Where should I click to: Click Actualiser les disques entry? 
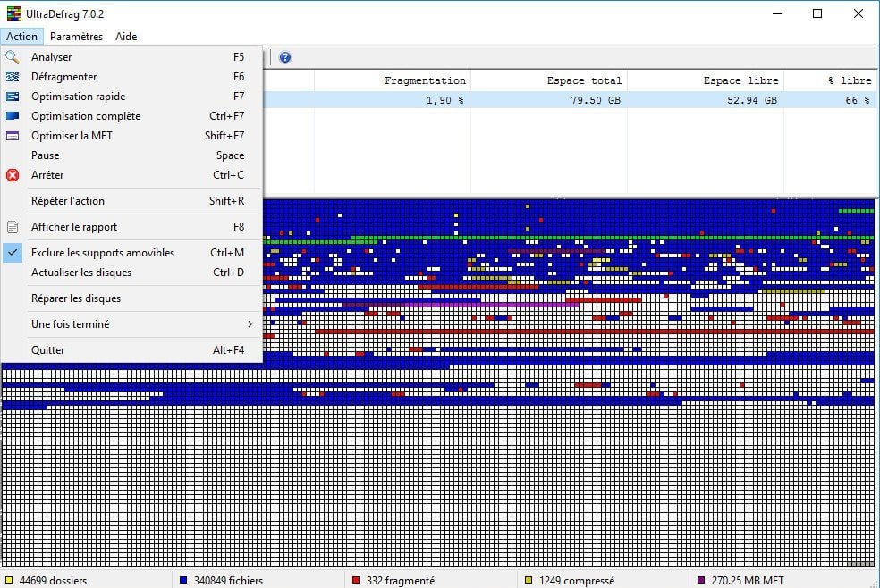(x=81, y=273)
